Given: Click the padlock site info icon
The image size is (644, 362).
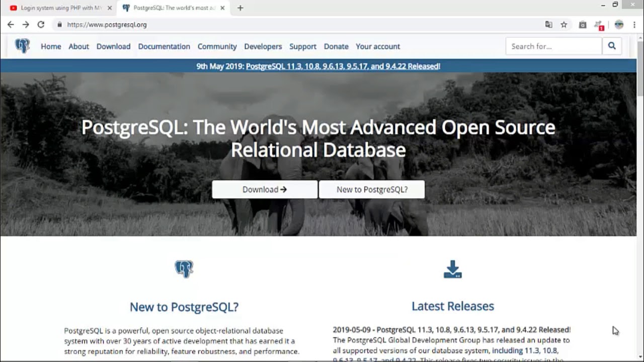Looking at the screenshot, I should click(x=59, y=25).
